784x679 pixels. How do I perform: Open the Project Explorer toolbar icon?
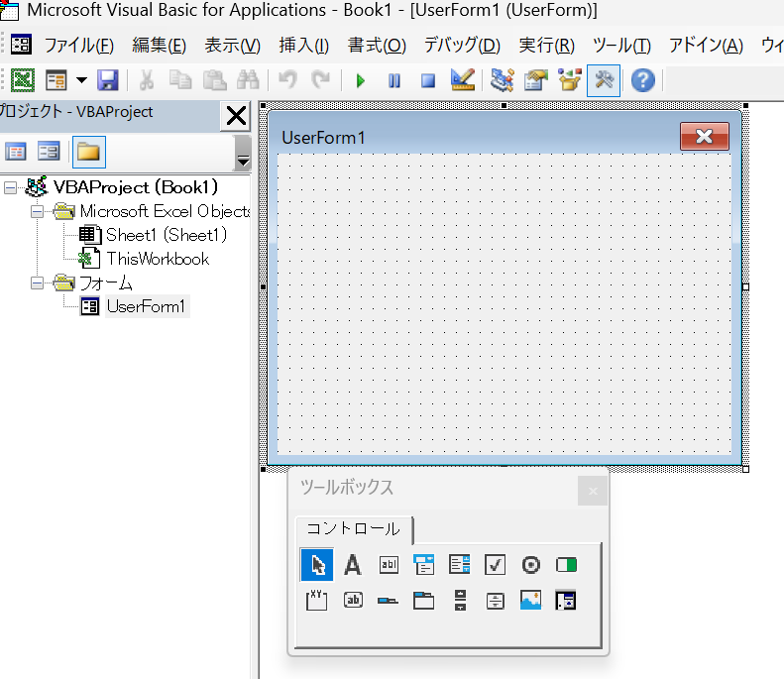pyautogui.click(x=502, y=80)
